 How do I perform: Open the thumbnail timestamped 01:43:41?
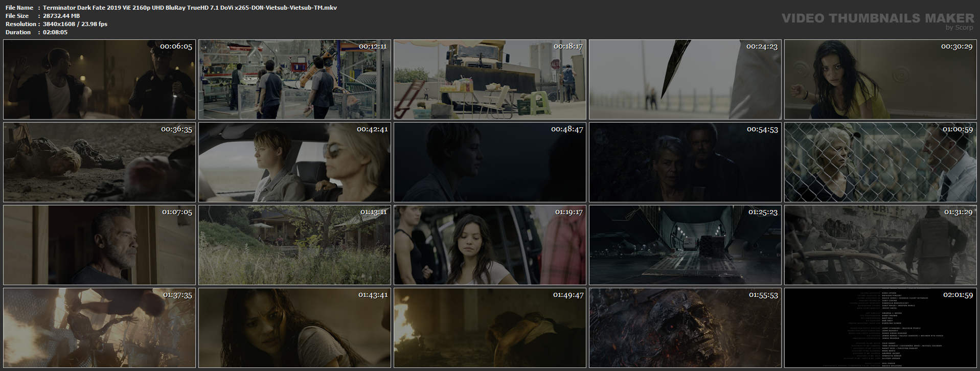click(x=294, y=328)
